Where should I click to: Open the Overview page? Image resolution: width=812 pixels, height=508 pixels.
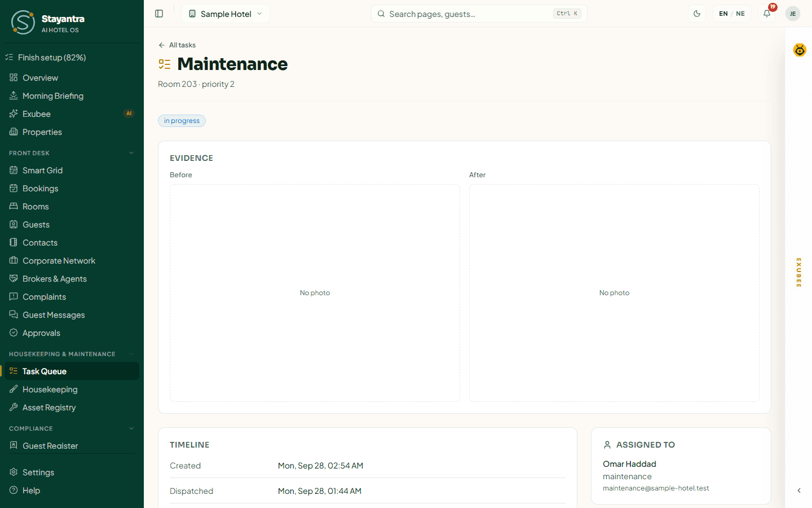[72, 78]
